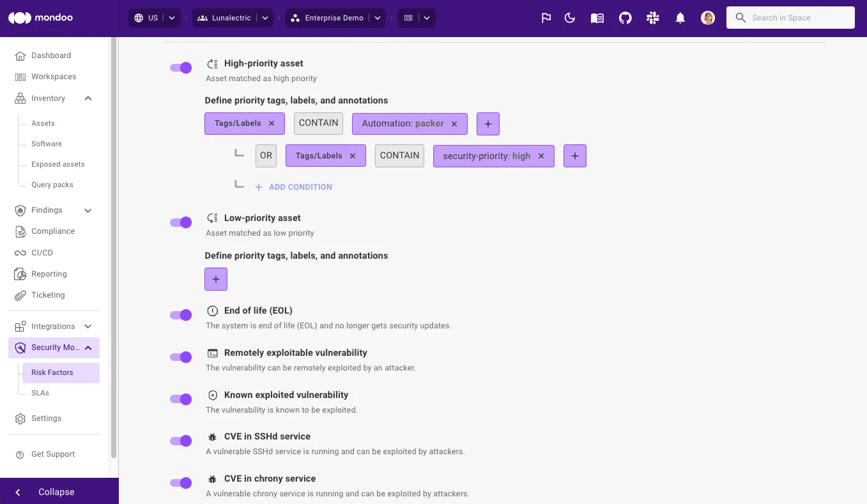The image size is (867, 504).
Task: Toggle CVE in SSHd service switch
Action: tap(181, 441)
